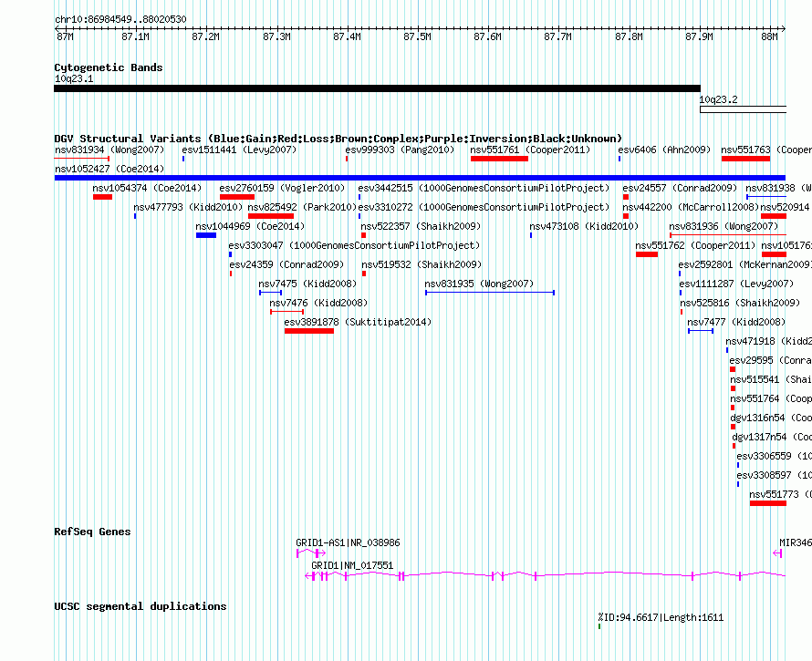This screenshot has width=812, height=661.
Task: Click the nsv1044969 (Coe2014) blue bar
Action: [x=206, y=235]
